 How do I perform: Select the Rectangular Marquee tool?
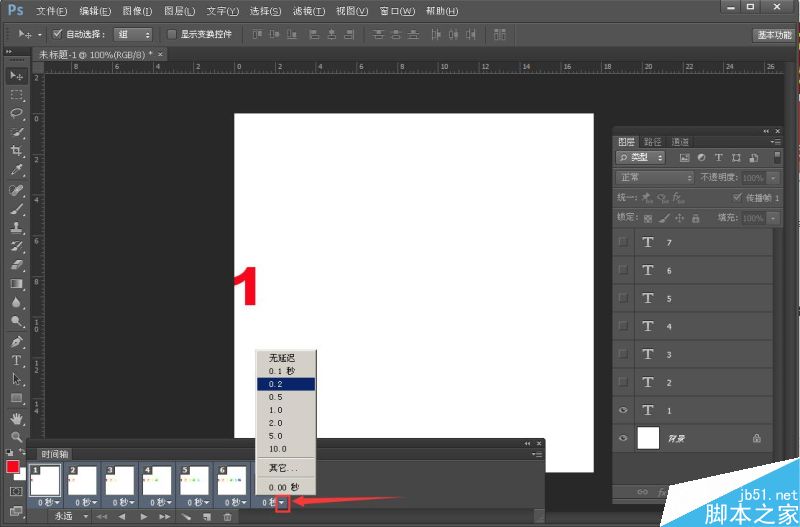click(x=17, y=94)
